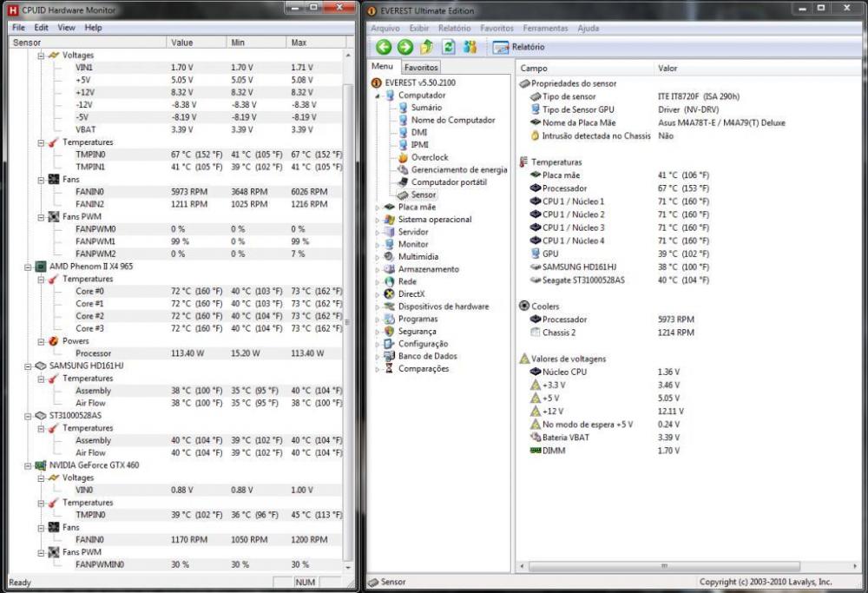Image resolution: width=868 pixels, height=593 pixels.
Task: Open the DirectX item in the tree
Action: click(x=411, y=294)
